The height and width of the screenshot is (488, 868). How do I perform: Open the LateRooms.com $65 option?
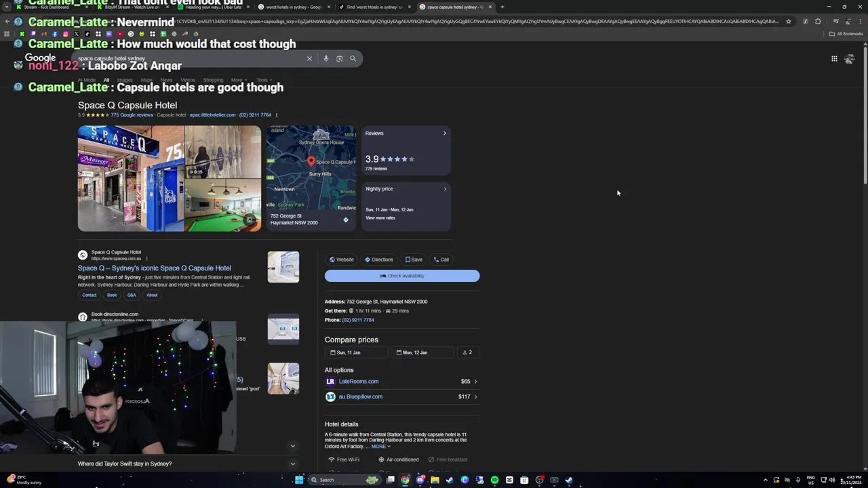pyautogui.click(x=402, y=382)
